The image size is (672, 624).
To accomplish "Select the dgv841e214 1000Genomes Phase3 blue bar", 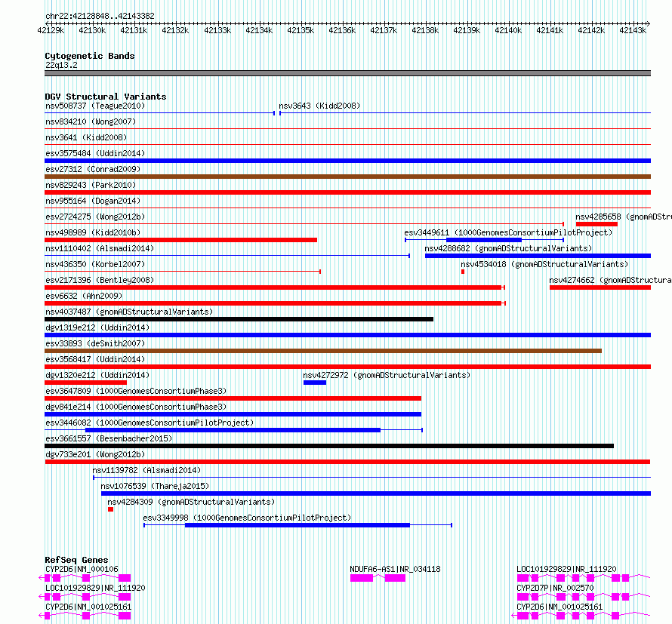I will pos(233,414).
